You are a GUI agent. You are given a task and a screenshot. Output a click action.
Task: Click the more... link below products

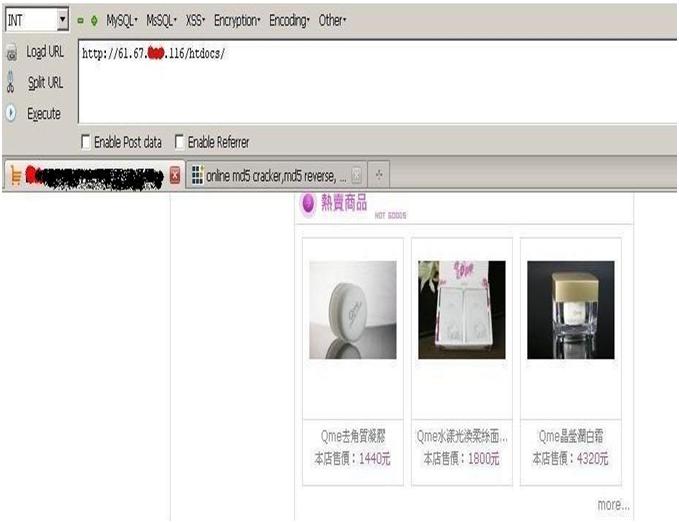click(613, 505)
